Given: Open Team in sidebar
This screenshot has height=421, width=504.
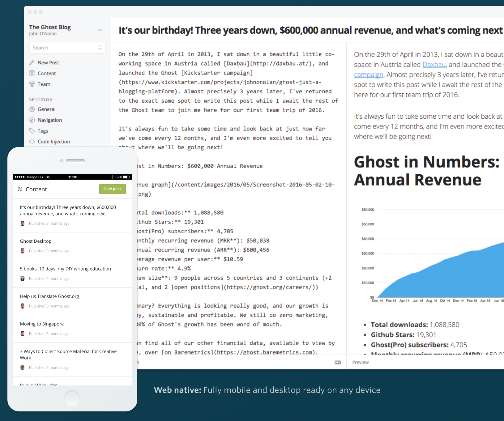Looking at the screenshot, I should point(44,84).
